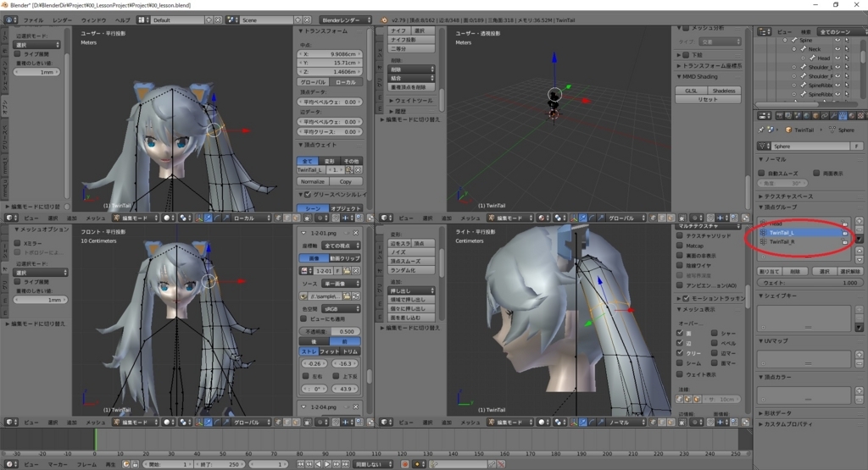The height and width of the screenshot is (470, 868).
Task: Open the ヘルプ menu
Action: pos(122,20)
